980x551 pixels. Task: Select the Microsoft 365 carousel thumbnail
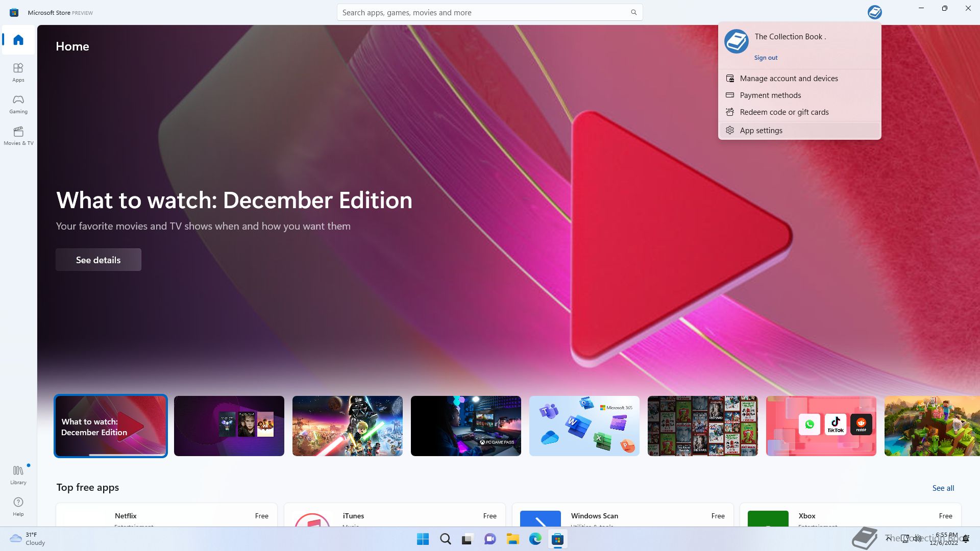584,426
